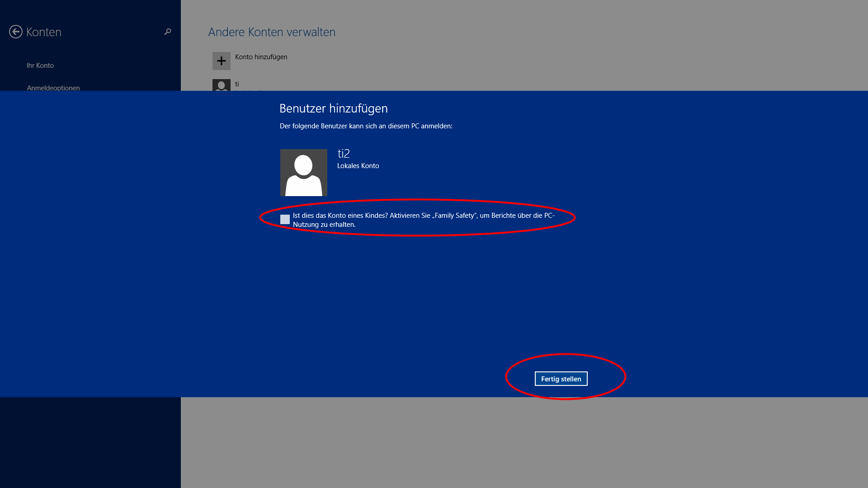Click the Konto hinzufügen label

click(x=261, y=57)
